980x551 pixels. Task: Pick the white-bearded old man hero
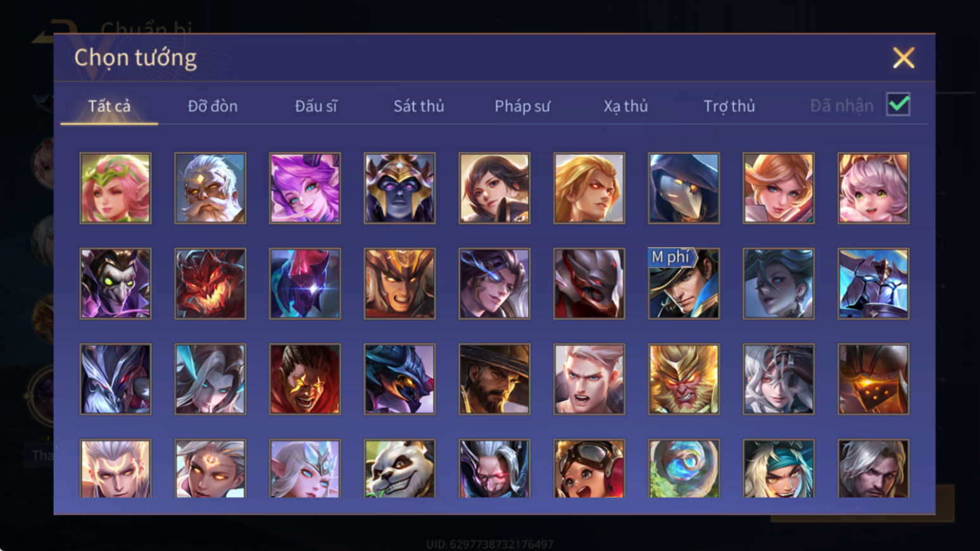[x=210, y=188]
